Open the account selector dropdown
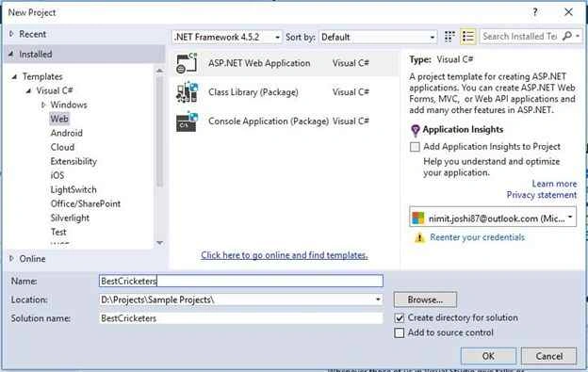 [570, 218]
